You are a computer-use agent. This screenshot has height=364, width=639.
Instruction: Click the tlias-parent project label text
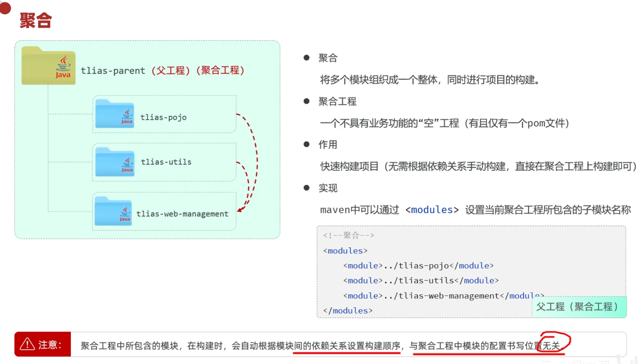tap(113, 70)
